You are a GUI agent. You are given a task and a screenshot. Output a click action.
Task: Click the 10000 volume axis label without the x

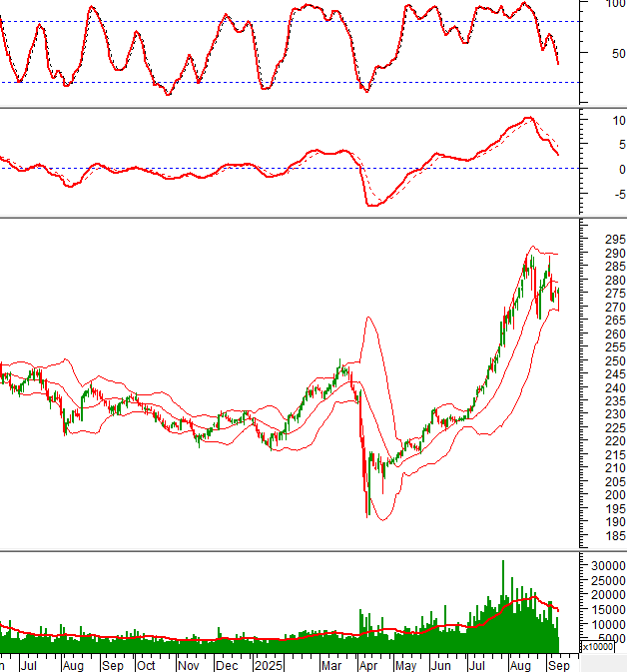pyautogui.click(x=608, y=624)
